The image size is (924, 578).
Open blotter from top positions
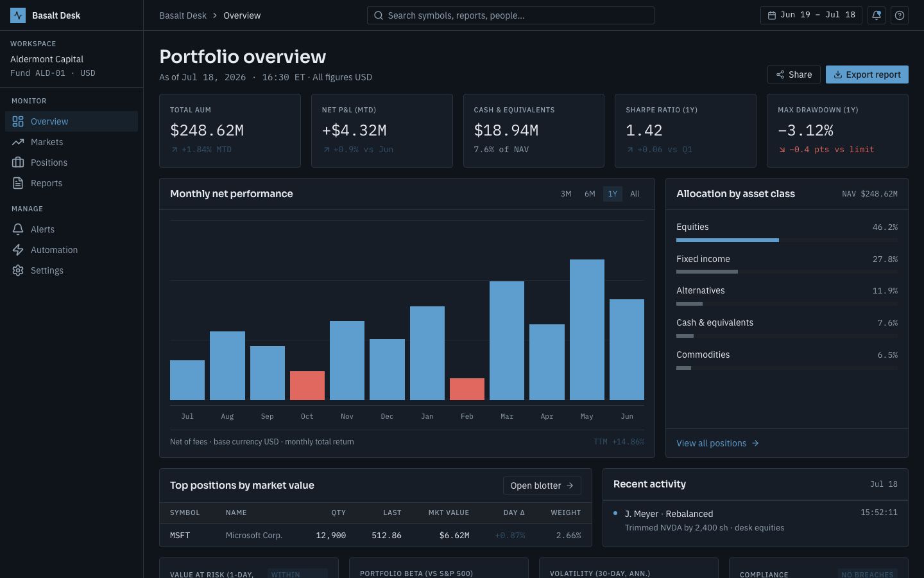tap(542, 486)
